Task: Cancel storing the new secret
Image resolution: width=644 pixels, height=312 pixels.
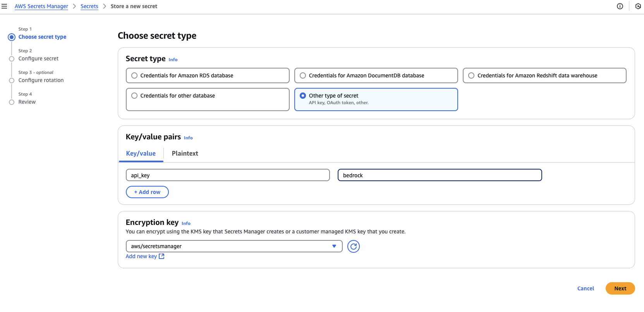Action: click(x=586, y=288)
